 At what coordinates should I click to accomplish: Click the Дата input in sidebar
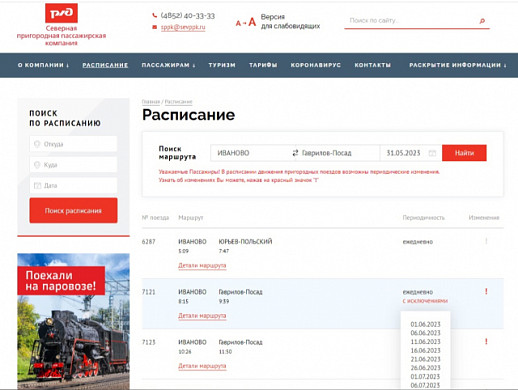click(x=73, y=185)
